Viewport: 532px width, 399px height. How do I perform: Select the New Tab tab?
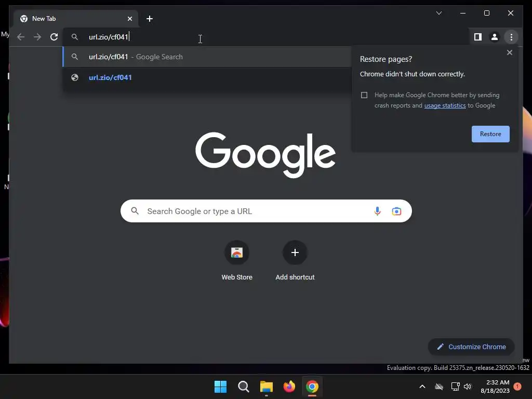click(76, 19)
